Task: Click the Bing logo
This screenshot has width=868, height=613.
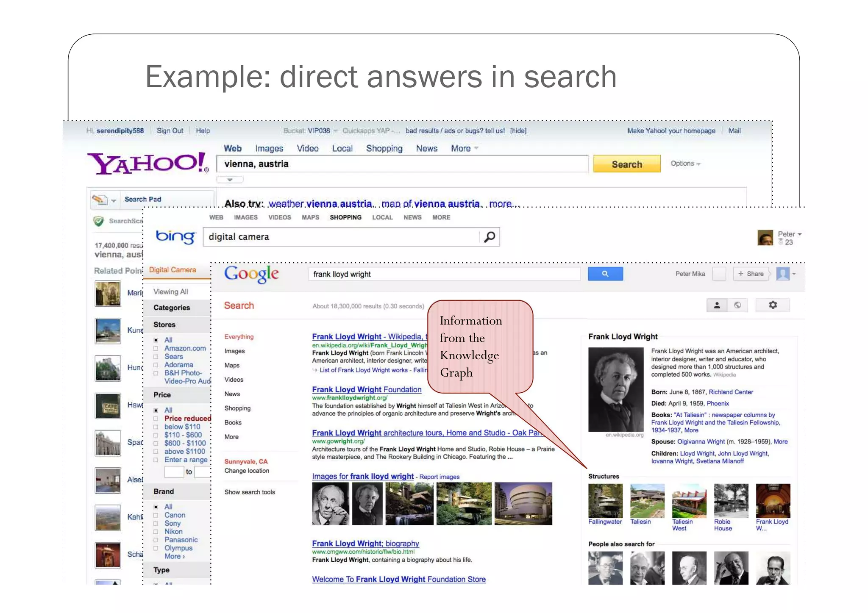Action: coord(175,237)
